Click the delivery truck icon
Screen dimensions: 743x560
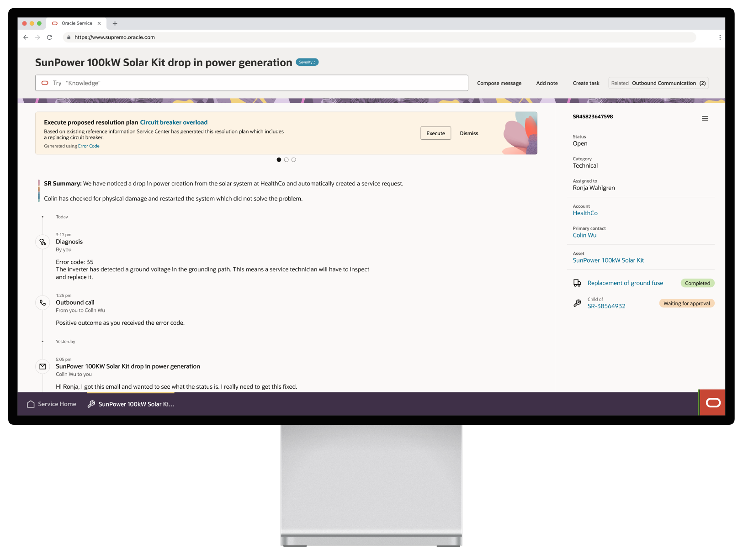click(x=577, y=283)
